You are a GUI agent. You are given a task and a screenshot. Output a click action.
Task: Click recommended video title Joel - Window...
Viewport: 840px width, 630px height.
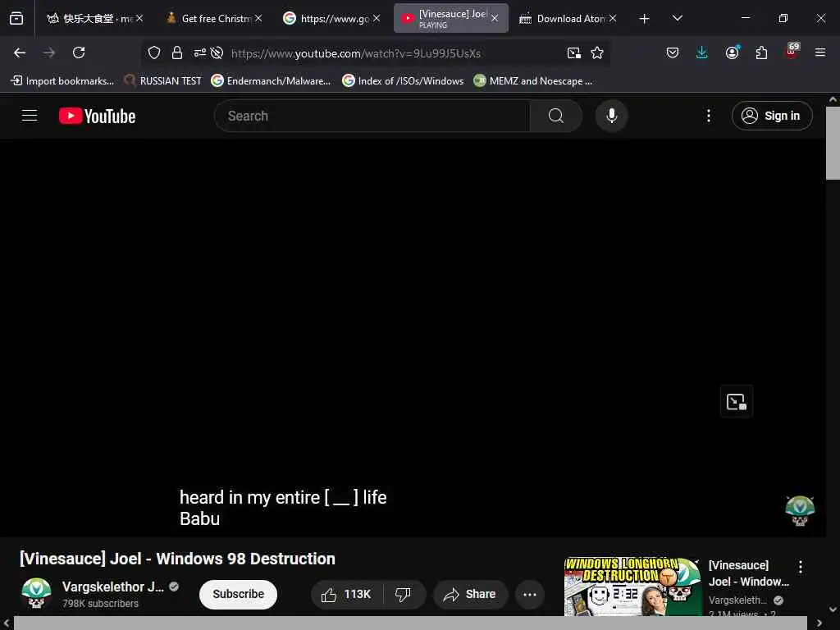[748, 573]
